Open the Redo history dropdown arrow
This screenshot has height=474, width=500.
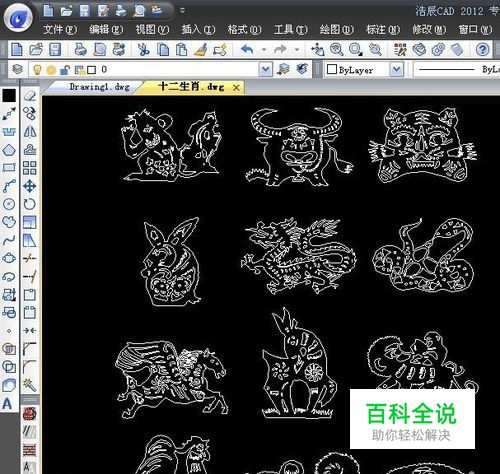coord(297,50)
